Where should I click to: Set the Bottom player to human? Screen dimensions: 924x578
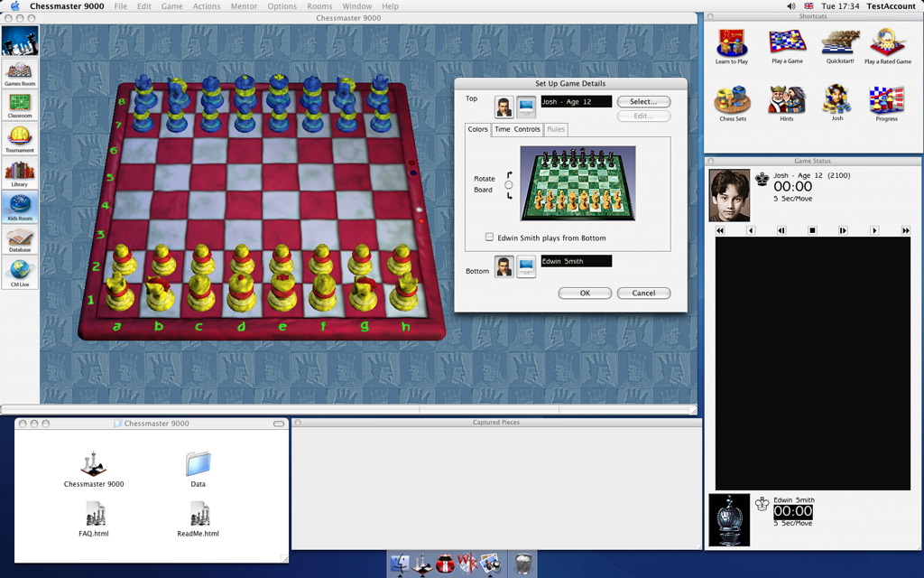click(504, 266)
